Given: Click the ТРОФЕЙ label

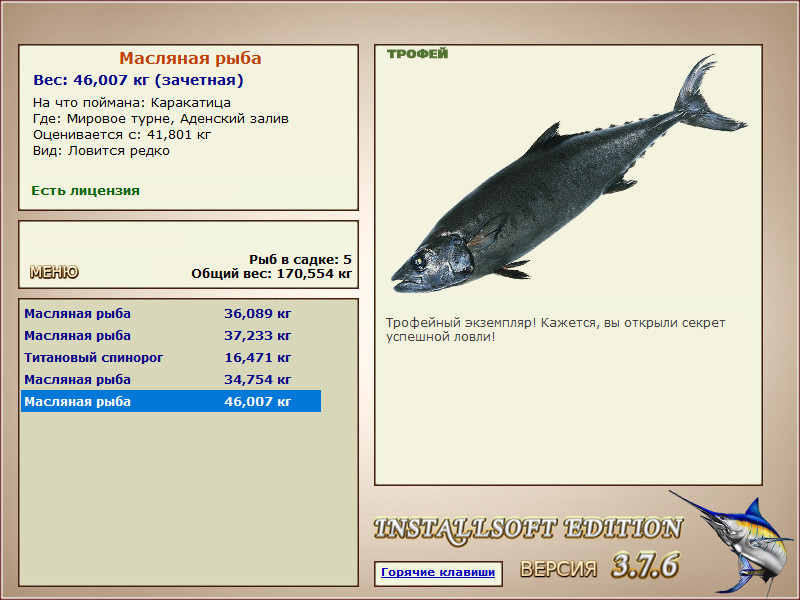Looking at the screenshot, I should pyautogui.click(x=417, y=54).
